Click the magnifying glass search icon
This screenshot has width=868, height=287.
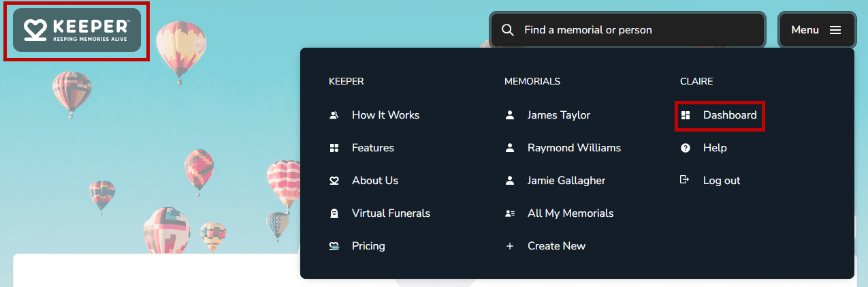coord(507,30)
